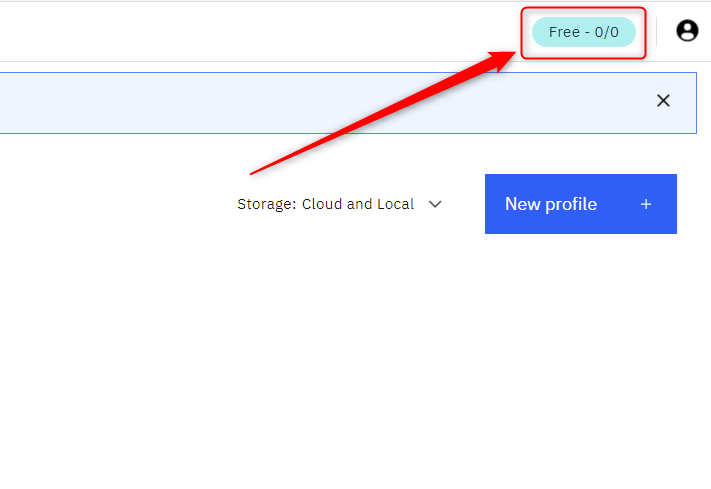Dismiss the blue banner with X
This screenshot has width=711, height=489.
tap(663, 100)
